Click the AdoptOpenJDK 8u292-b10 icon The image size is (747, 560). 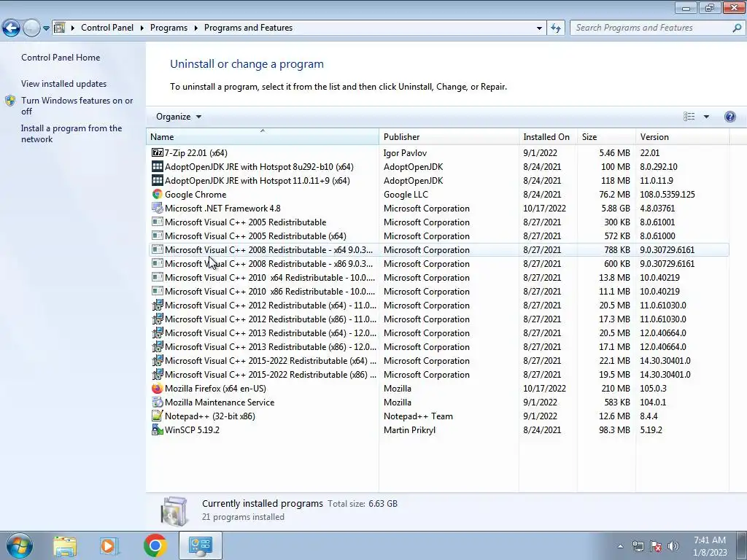pos(158,167)
